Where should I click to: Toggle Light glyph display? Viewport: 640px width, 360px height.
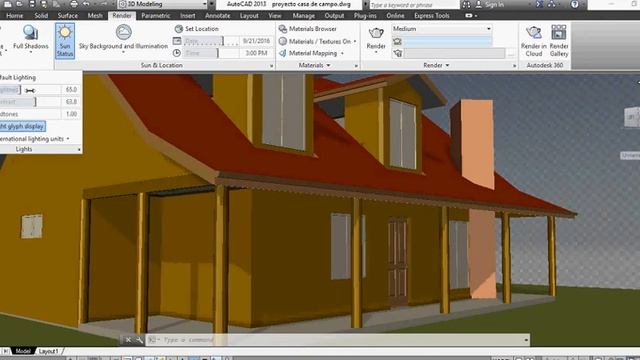(x=22, y=127)
